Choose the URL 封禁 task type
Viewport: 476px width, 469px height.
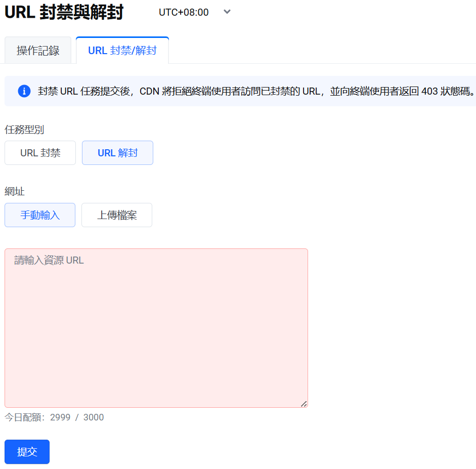coord(40,153)
